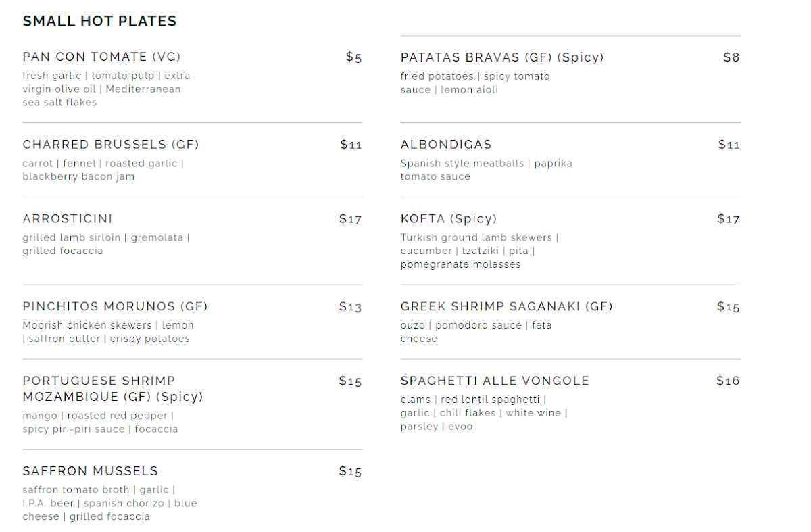Click the $5 price of Pan Con Tomate

click(x=354, y=57)
